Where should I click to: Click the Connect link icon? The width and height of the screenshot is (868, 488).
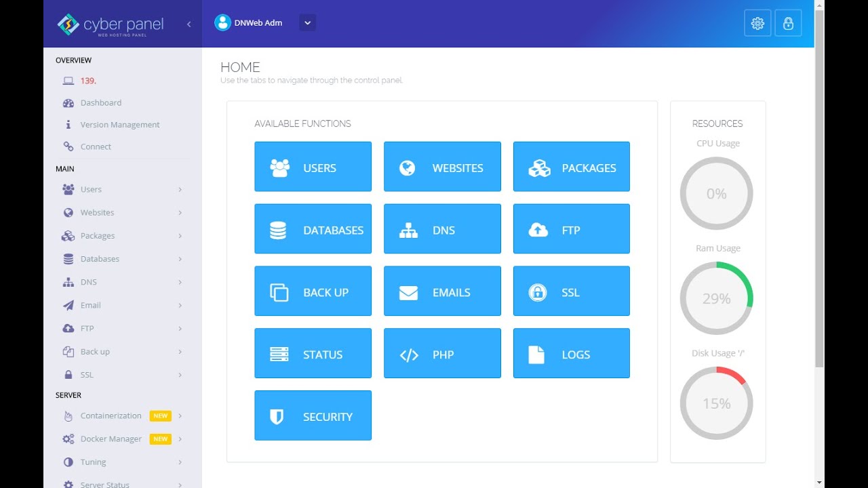[x=68, y=146]
